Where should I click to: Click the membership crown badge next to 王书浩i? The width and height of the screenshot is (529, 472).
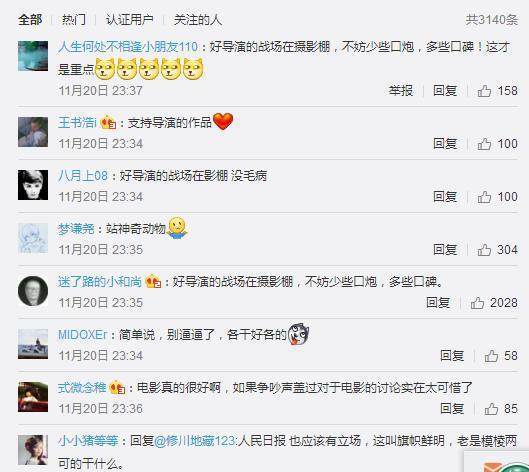pyautogui.click(x=108, y=122)
